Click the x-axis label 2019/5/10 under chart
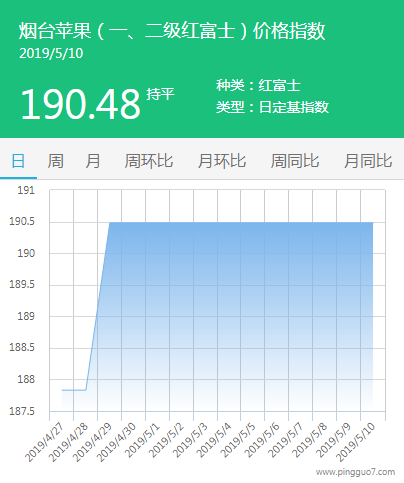 [x=356, y=442]
